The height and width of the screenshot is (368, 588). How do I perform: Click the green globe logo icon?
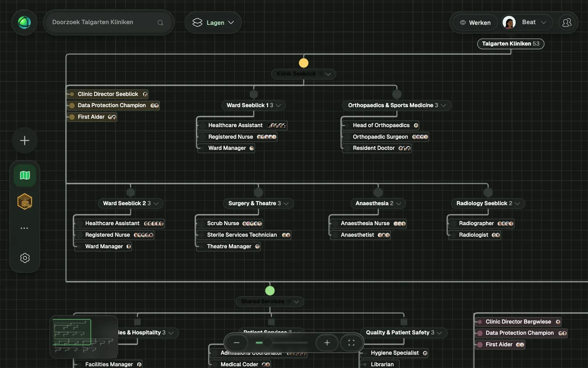[x=24, y=22]
